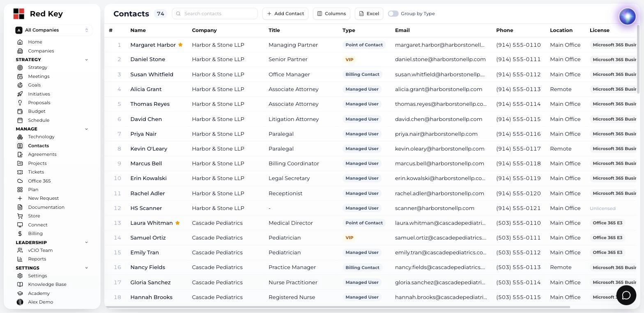The image size is (644, 313).
Task: Export contacts with the Excel button
Action: pyautogui.click(x=369, y=14)
